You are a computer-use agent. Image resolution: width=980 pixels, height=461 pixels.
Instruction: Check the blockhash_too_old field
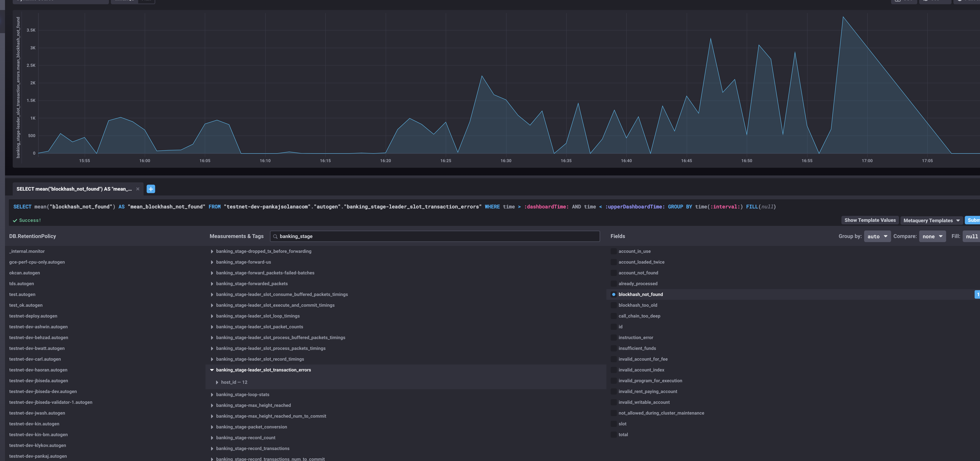614,305
